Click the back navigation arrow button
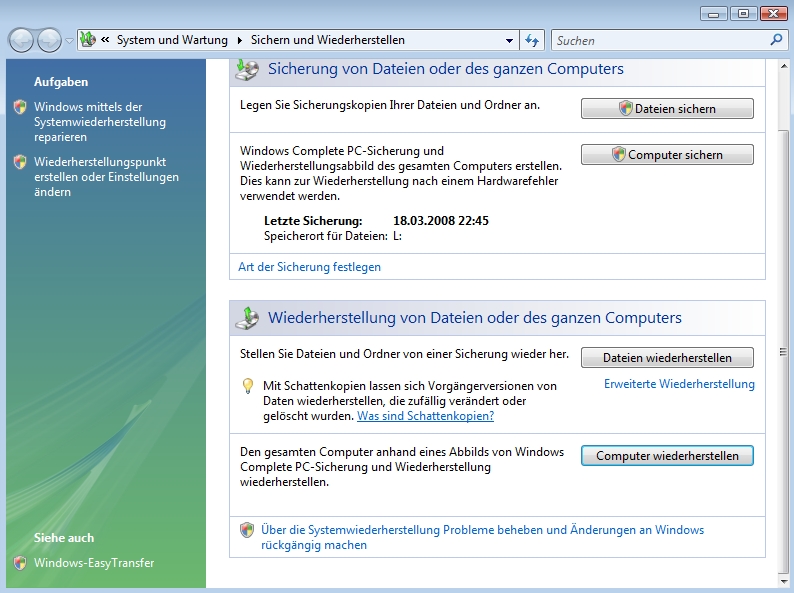The width and height of the screenshot is (794, 593). [x=21, y=40]
